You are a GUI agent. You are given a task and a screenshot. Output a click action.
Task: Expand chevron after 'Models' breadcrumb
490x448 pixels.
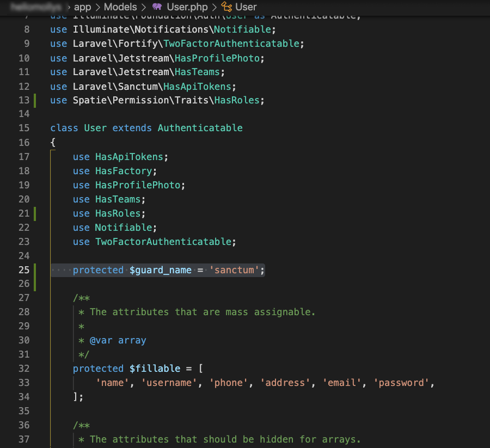click(x=144, y=7)
